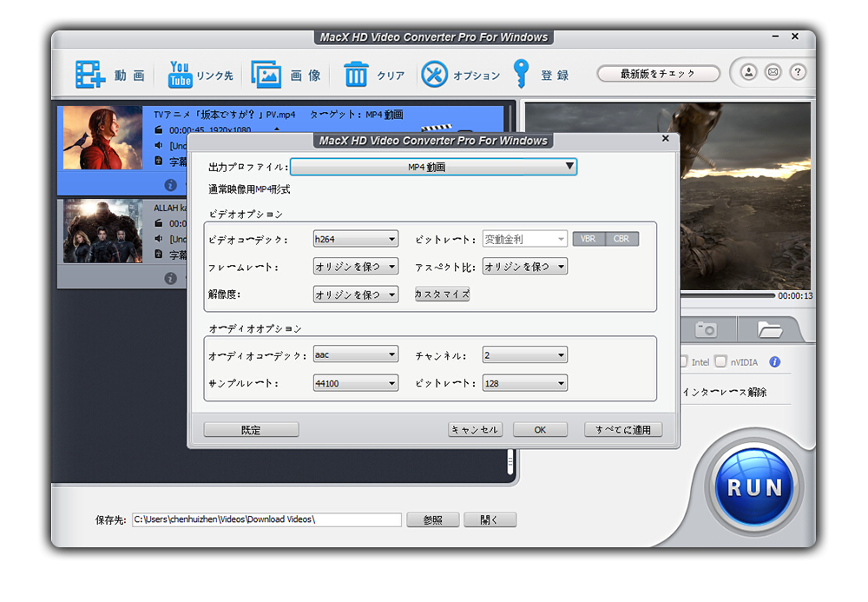Click the photo slideshow (画像) icon
Image resolution: width=868 pixels, height=602 pixels.
pyautogui.click(x=266, y=74)
